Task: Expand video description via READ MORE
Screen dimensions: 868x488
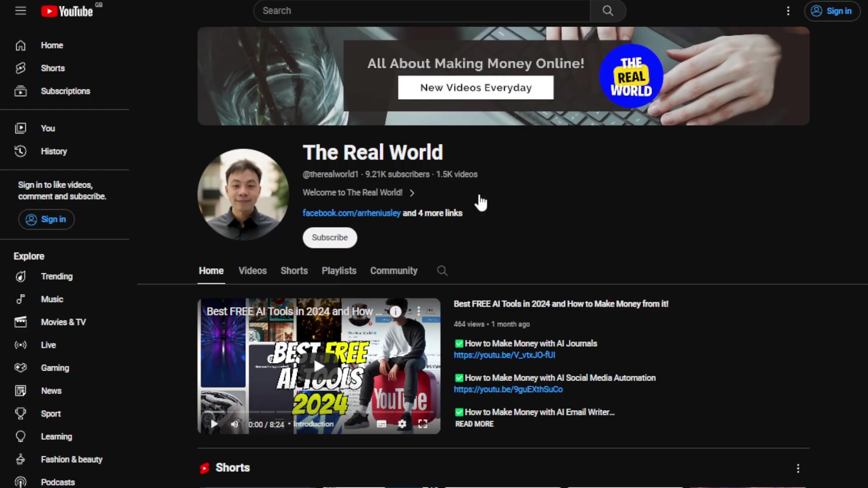Action: (x=474, y=424)
